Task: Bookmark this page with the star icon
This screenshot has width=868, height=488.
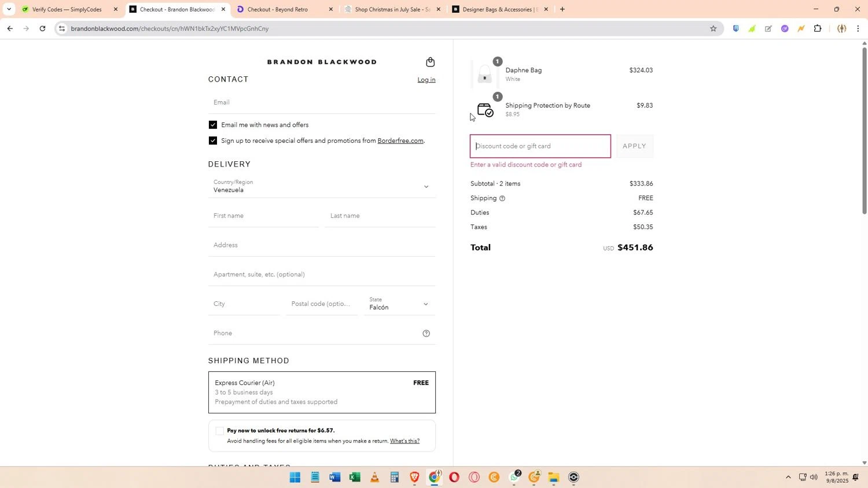Action: click(713, 28)
